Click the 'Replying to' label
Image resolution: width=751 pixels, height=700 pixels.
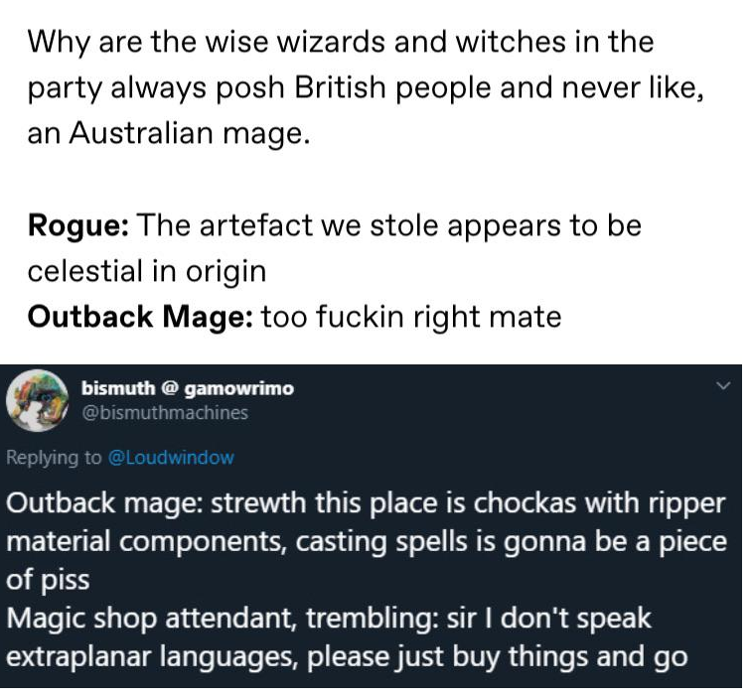(54, 458)
